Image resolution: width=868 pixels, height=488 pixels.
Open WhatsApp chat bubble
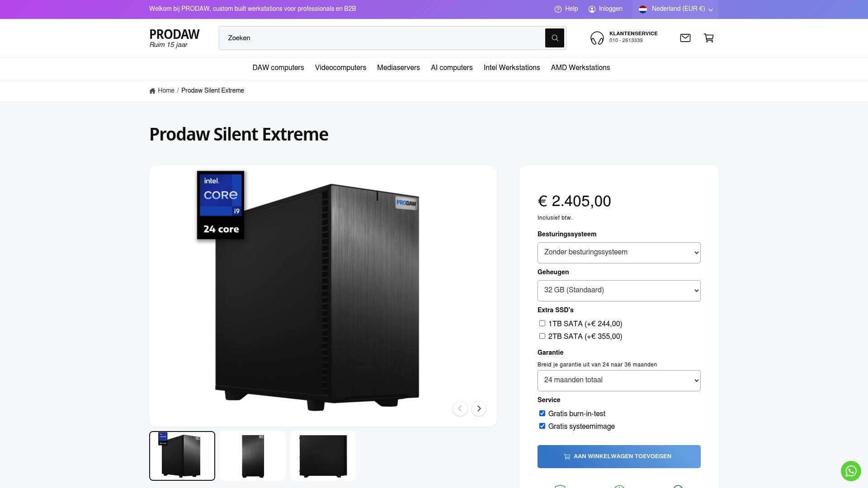[x=851, y=471]
